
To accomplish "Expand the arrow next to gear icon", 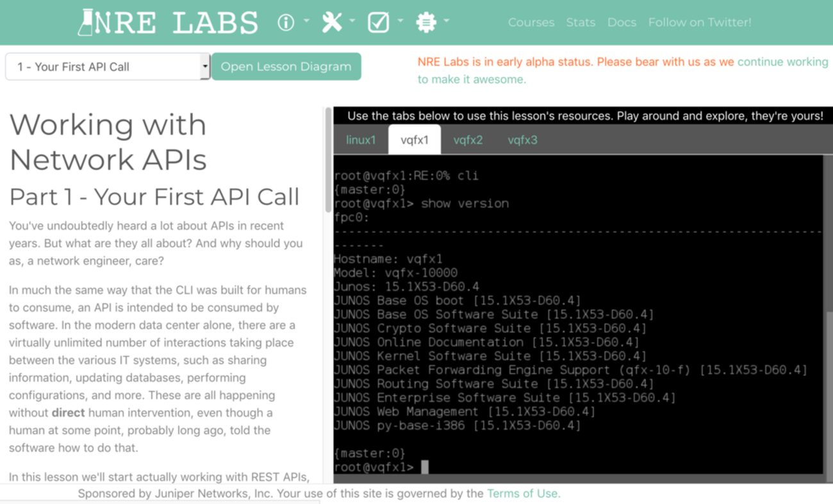I will 446,20.
